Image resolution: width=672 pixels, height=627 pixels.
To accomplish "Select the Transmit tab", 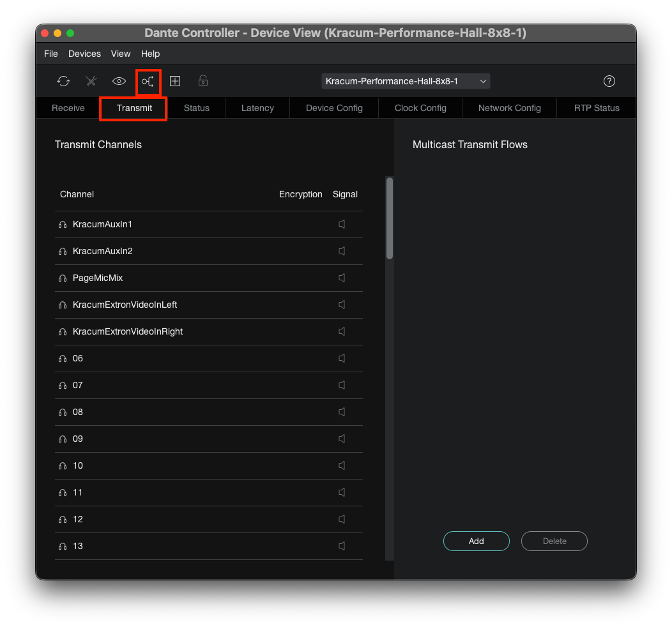I will click(134, 108).
